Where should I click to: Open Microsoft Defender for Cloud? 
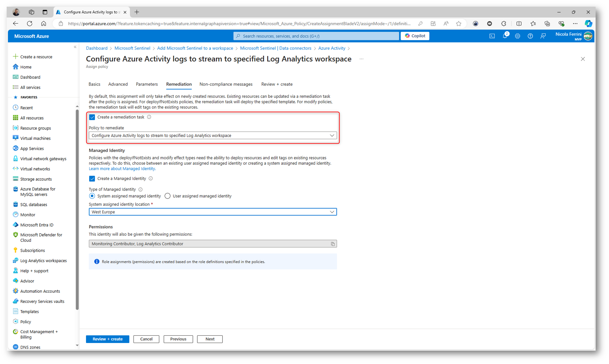click(41, 237)
